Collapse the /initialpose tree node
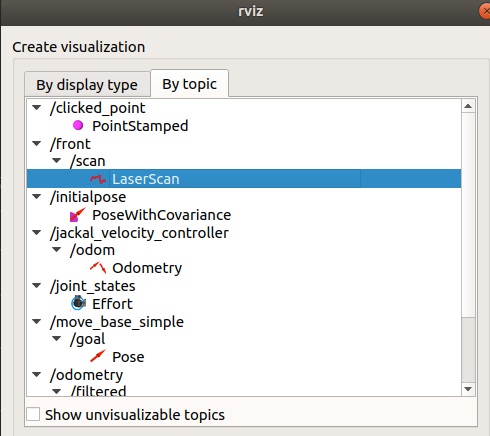This screenshot has height=436, width=490. click(x=37, y=197)
